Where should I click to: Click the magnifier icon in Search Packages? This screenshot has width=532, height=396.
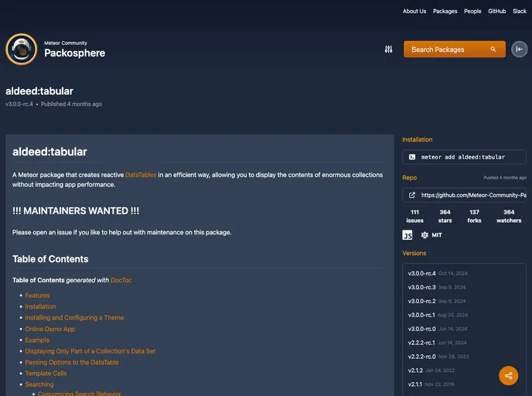[493, 49]
